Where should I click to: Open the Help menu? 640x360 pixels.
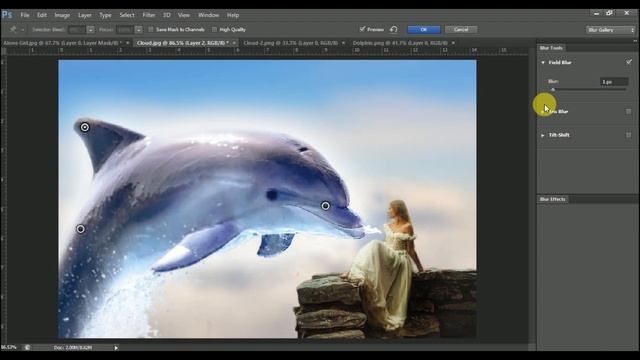(x=233, y=15)
